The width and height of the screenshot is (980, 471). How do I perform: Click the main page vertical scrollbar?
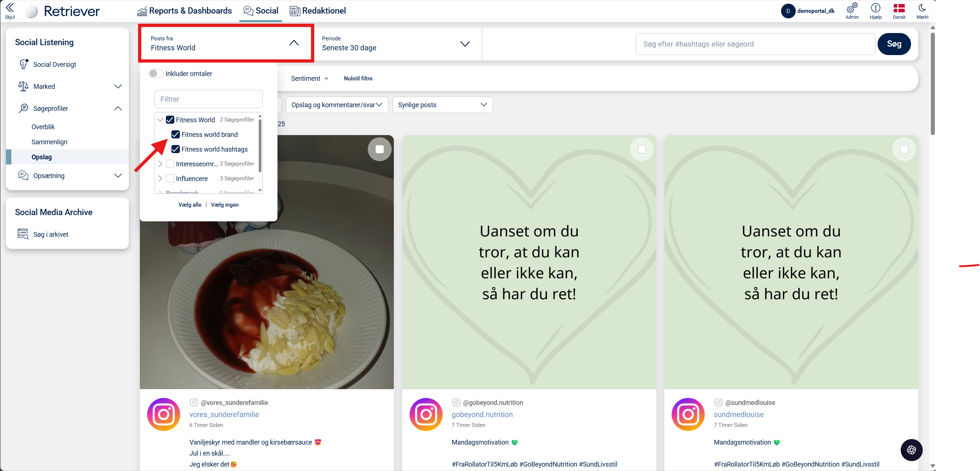pos(932,84)
